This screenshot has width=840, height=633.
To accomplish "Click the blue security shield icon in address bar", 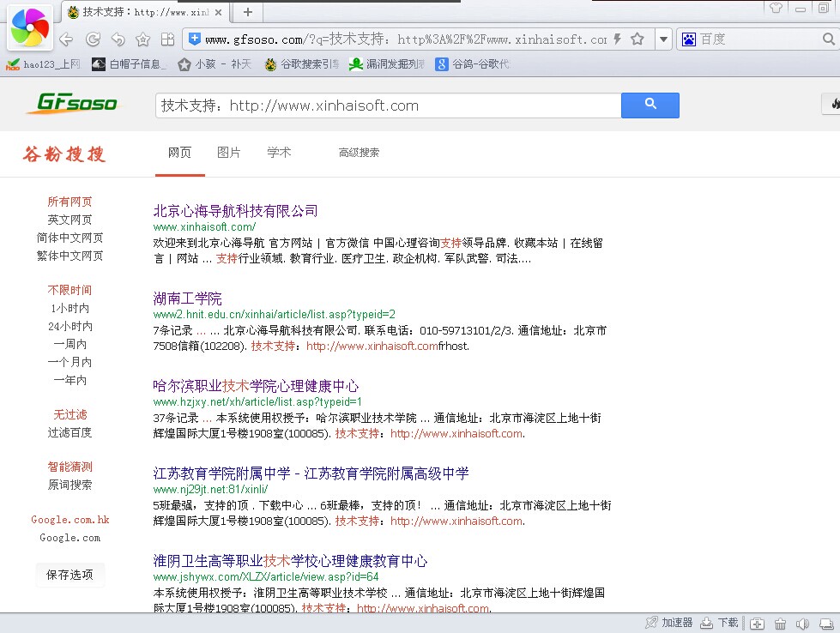I will tap(195, 39).
